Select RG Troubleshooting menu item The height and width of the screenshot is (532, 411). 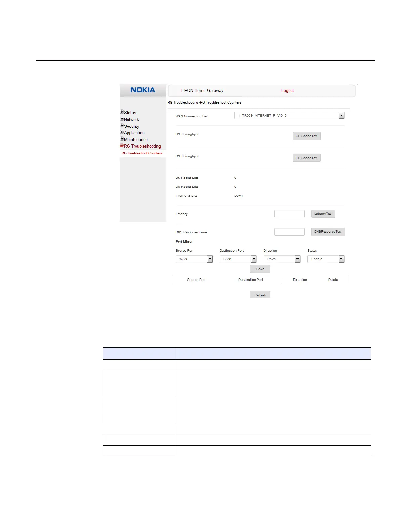[142, 146]
